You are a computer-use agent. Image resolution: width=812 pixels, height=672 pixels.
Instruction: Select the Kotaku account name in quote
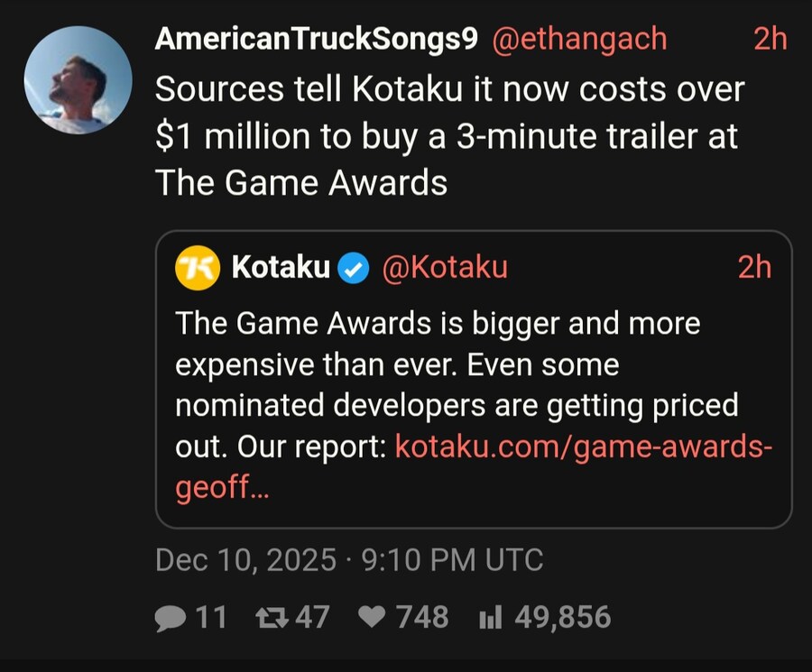(x=281, y=267)
